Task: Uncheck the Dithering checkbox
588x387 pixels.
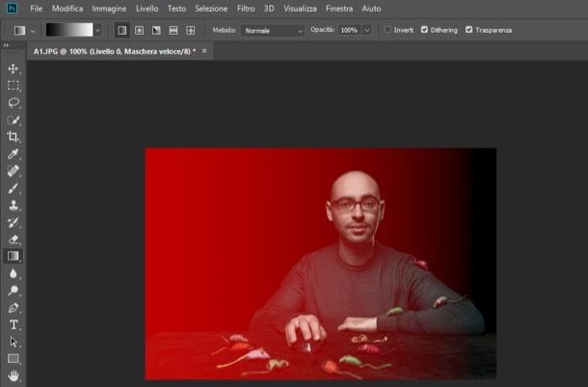Action: [424, 30]
